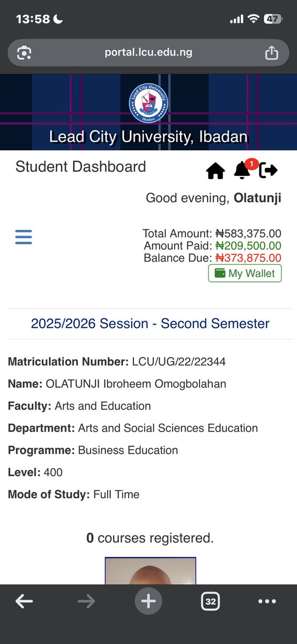The image size is (297, 644).
Task: Open notifications bell with red badge
Action: [x=243, y=169]
